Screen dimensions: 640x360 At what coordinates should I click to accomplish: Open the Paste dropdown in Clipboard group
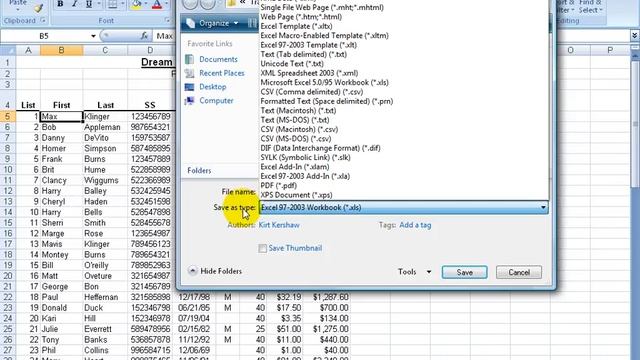(x=18, y=9)
